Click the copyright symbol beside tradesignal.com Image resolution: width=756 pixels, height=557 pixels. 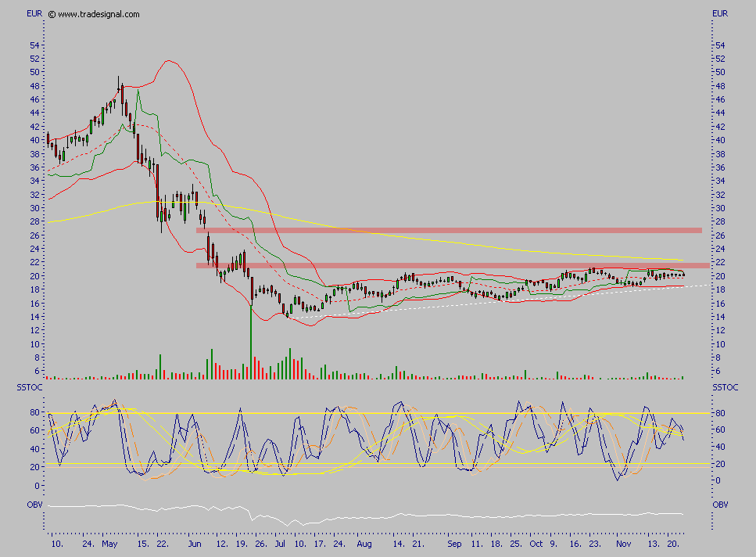coord(52,14)
